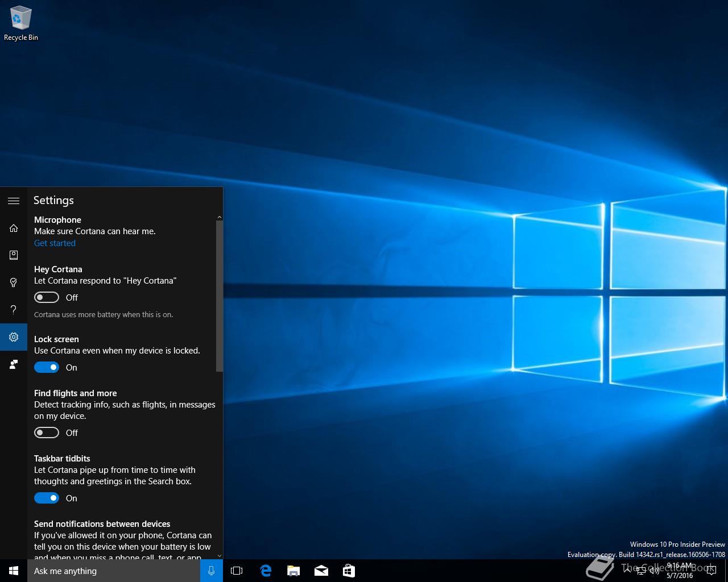
Task: Click the Settings panel title
Action: 53,200
